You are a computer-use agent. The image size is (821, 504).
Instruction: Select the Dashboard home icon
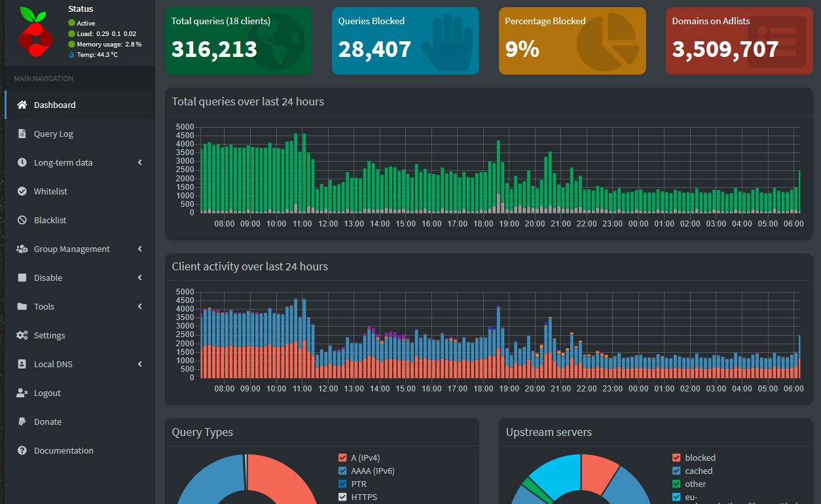tap(20, 105)
